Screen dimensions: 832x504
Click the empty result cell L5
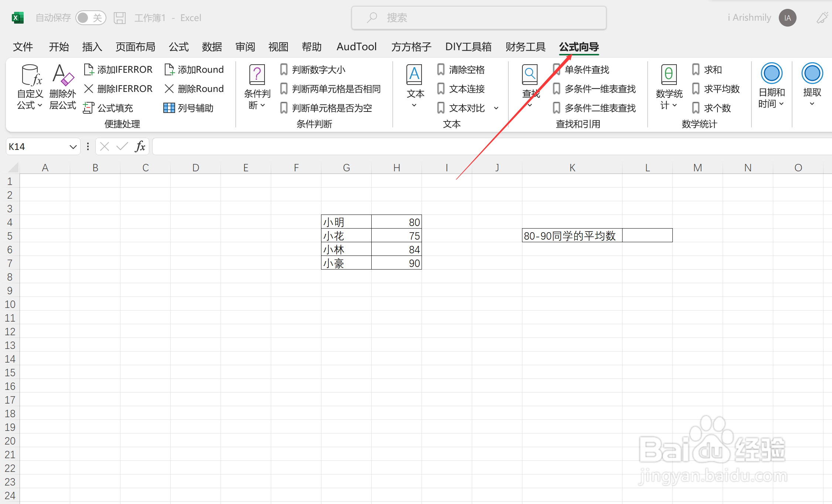coord(647,236)
